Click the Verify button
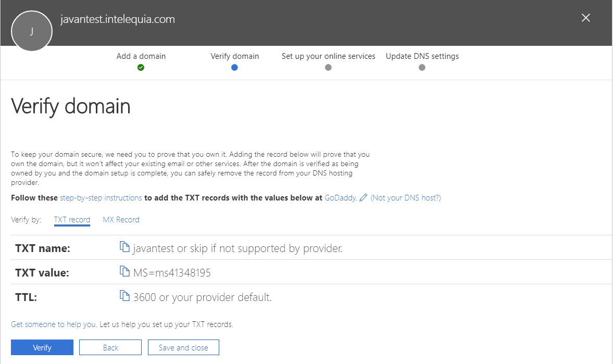Viewport: 613px width, 364px height. pyautogui.click(x=42, y=347)
